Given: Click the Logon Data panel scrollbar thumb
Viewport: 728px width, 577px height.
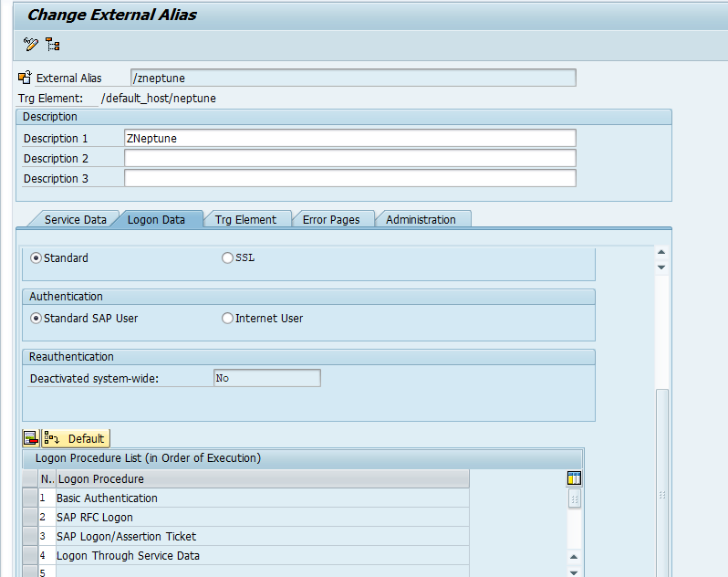Looking at the screenshot, I should (662, 483).
